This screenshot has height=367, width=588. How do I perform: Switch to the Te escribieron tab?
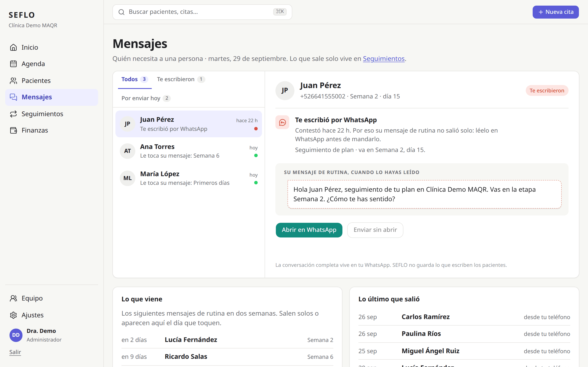click(181, 79)
